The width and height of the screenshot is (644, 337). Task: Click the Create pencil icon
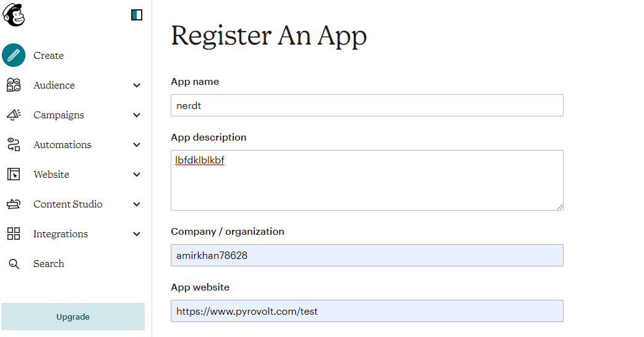[x=14, y=55]
